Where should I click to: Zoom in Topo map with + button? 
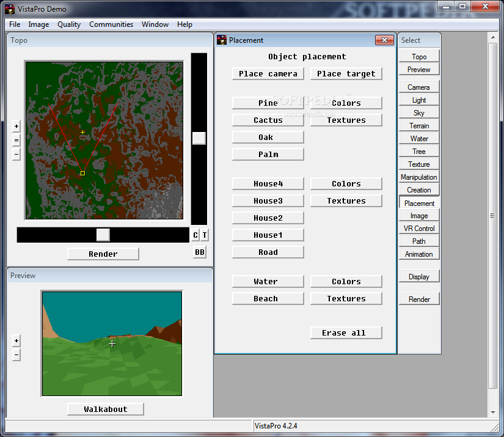(16, 126)
